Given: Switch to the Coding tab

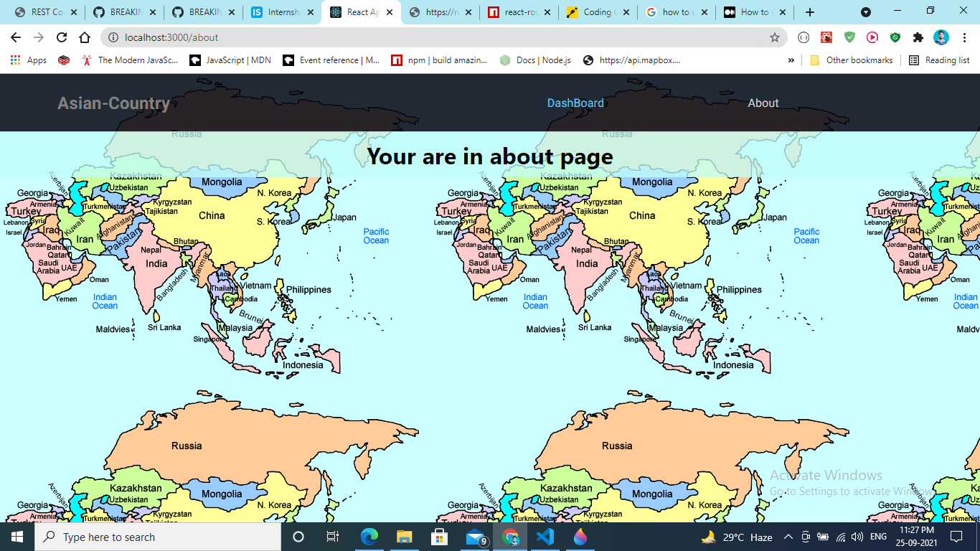Looking at the screenshot, I should (598, 12).
